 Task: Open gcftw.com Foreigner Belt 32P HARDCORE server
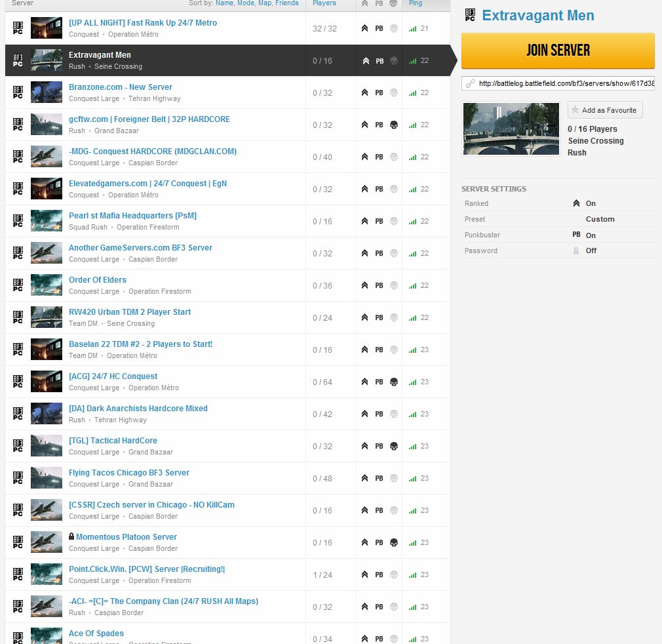coord(149,119)
